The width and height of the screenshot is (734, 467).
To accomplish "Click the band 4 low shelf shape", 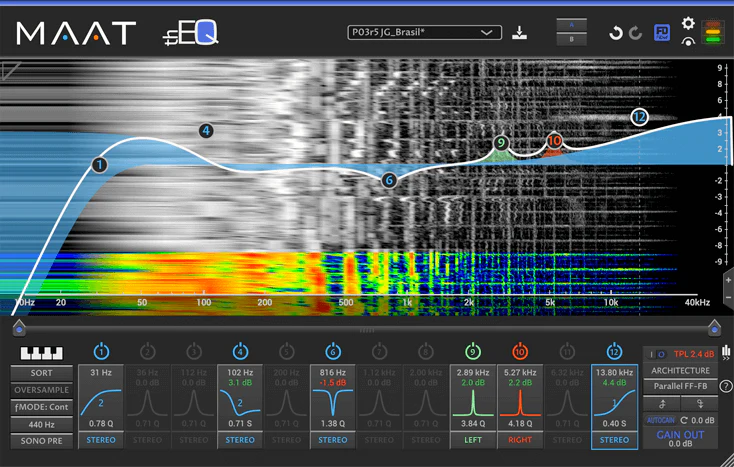I will pyautogui.click(x=240, y=402).
